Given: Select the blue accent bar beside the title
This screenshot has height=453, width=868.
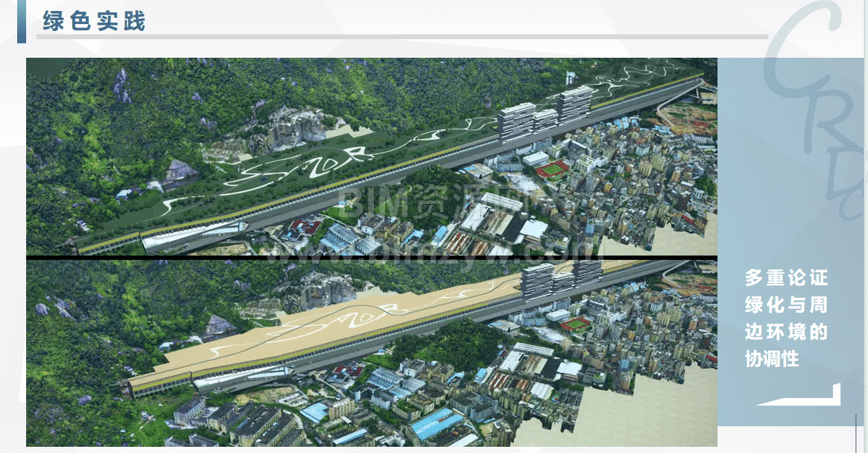Looking at the screenshot, I should 21,21.
